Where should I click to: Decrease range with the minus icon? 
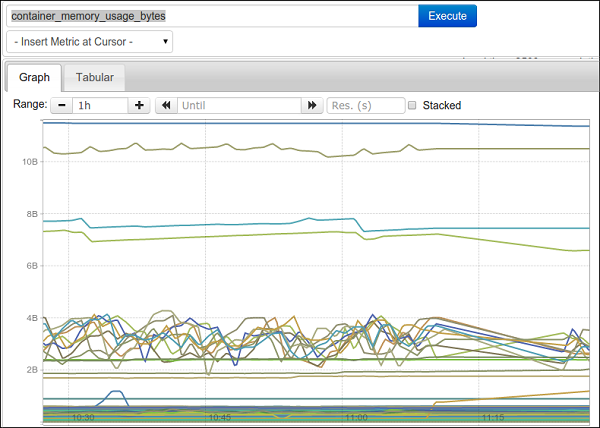(x=62, y=105)
